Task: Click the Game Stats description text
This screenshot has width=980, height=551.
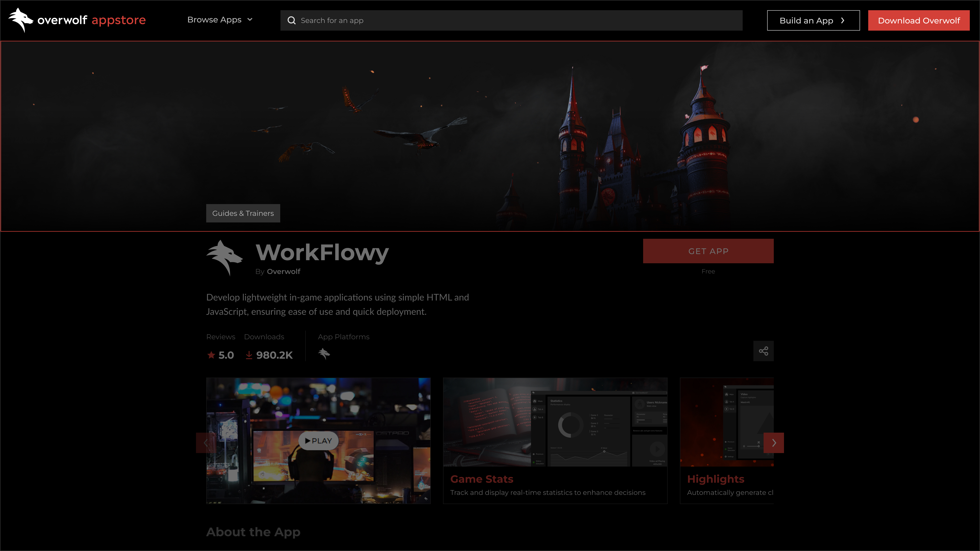Action: click(548, 493)
